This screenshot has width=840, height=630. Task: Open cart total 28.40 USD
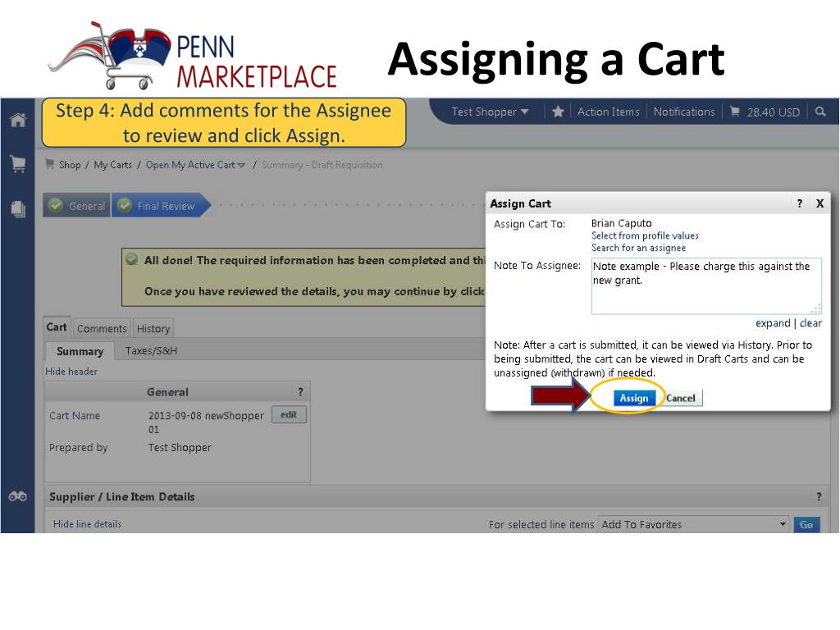point(765,112)
